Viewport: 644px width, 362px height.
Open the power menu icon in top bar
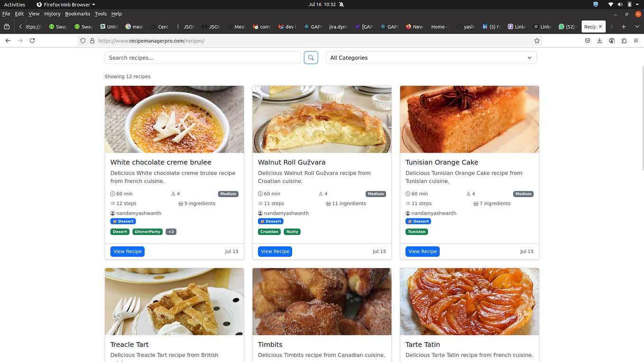[x=638, y=4]
